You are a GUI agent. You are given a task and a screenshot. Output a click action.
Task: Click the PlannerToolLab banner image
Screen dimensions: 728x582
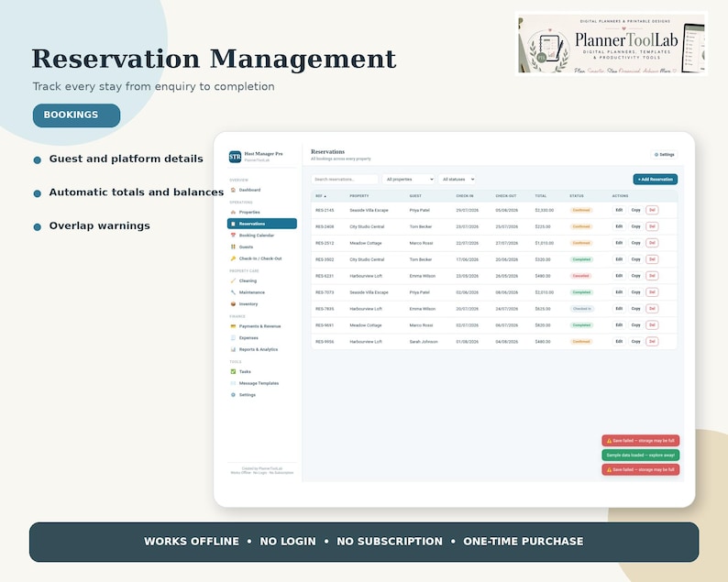click(612, 43)
